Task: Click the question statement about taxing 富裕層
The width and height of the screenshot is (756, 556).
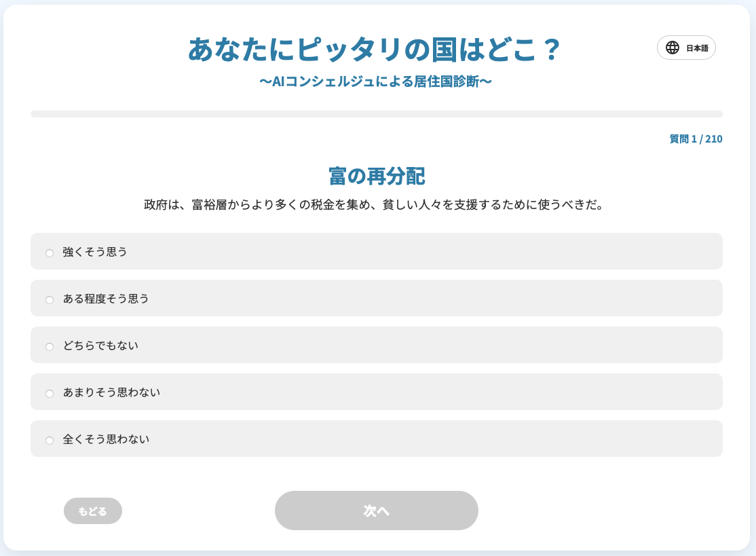Action: (x=375, y=205)
